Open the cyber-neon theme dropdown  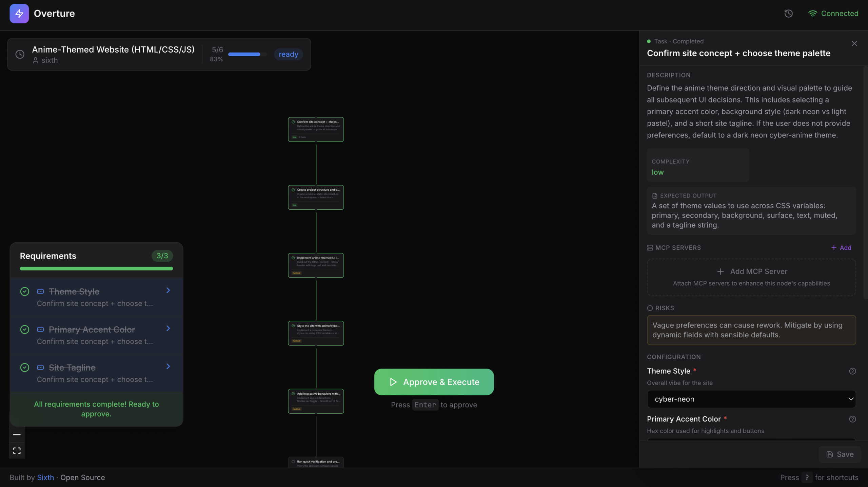tap(751, 399)
